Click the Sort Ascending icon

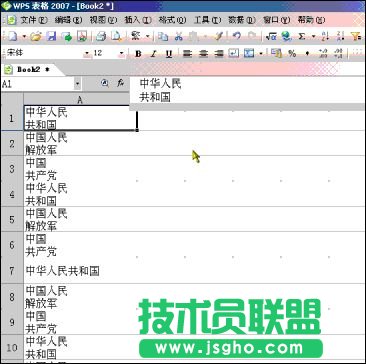pos(325,36)
